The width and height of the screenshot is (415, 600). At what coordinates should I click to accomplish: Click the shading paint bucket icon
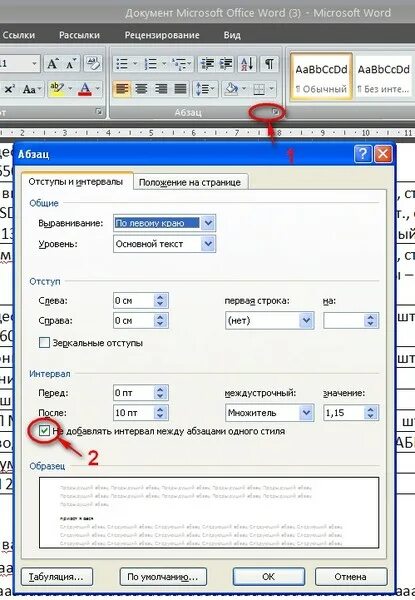tap(231, 89)
